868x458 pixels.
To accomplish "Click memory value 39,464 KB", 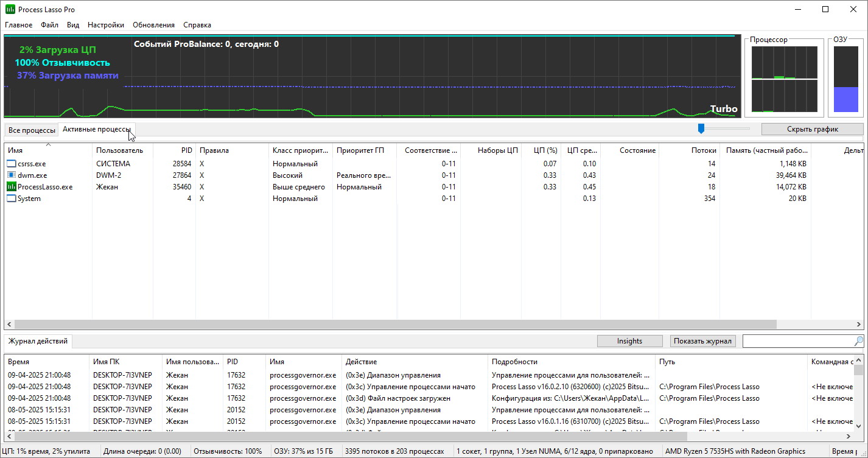I will coord(788,175).
